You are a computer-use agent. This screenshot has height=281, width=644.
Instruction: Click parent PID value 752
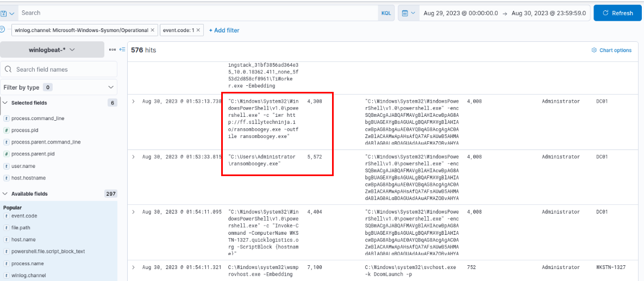472,267
